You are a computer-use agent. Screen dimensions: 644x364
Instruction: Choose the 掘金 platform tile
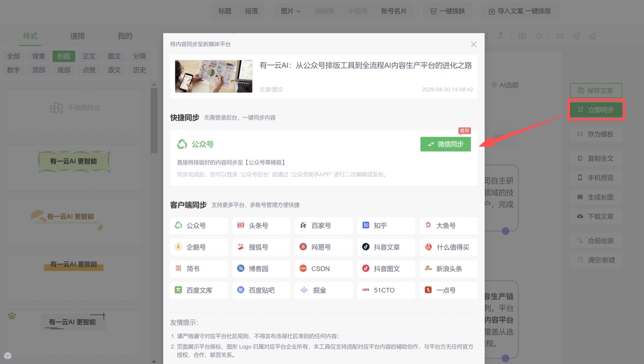click(x=324, y=290)
